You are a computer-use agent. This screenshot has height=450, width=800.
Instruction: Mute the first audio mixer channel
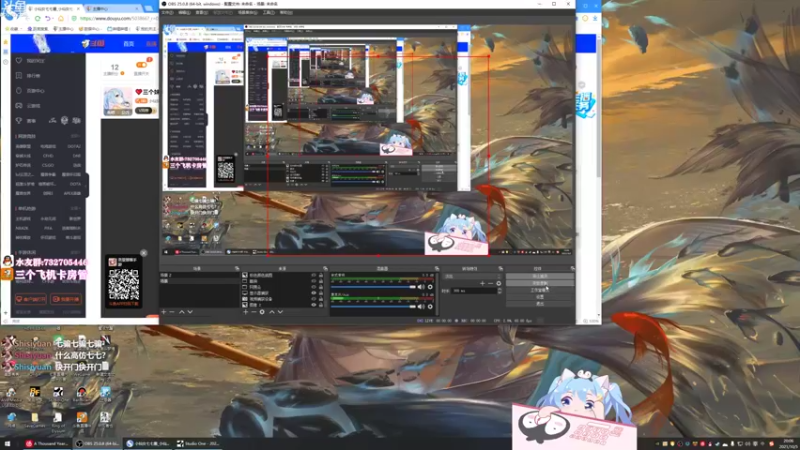421,287
